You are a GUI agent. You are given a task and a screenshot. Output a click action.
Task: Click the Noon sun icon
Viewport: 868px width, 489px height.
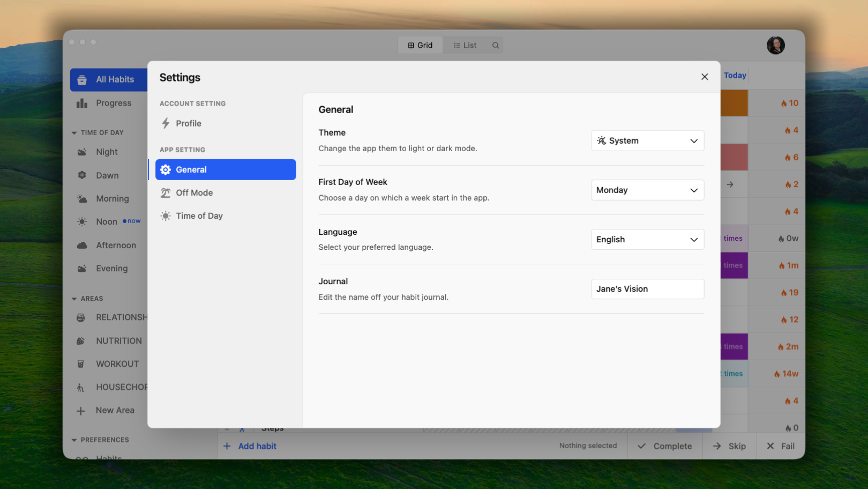(82, 221)
